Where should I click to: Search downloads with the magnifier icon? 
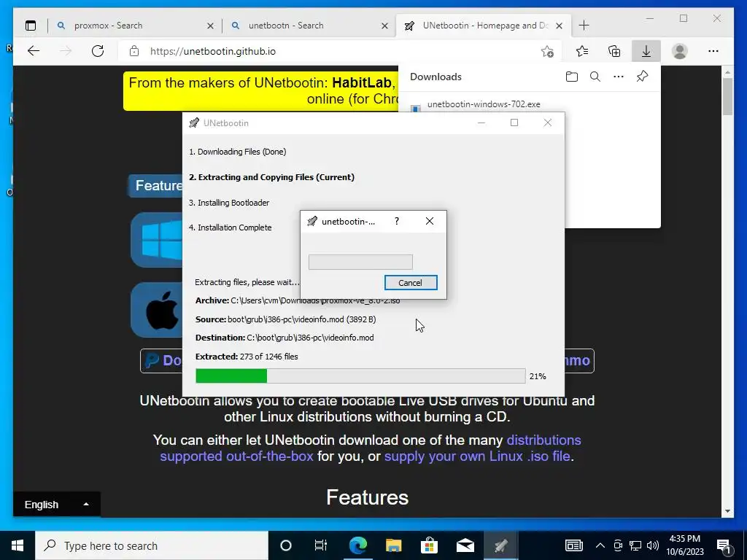coord(595,77)
